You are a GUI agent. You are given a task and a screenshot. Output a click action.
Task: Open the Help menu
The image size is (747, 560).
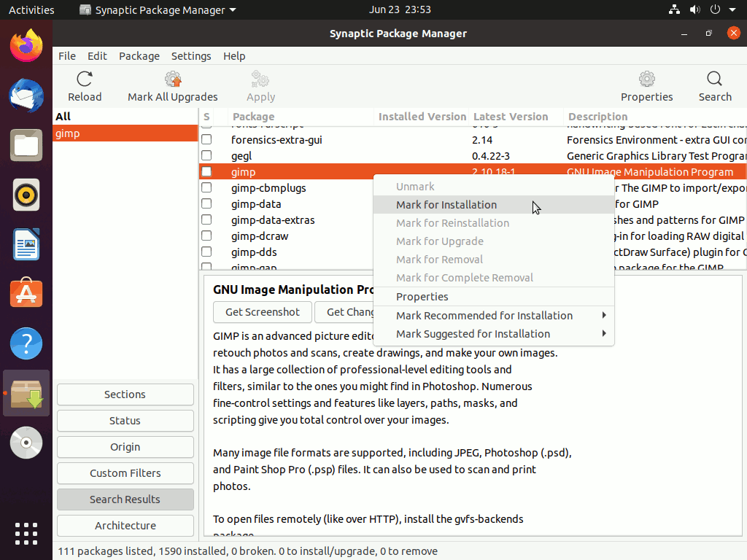coord(234,55)
